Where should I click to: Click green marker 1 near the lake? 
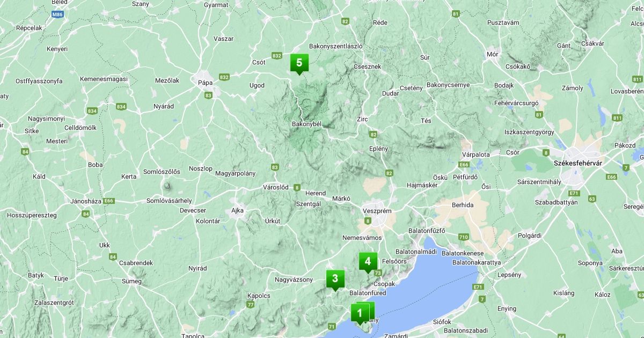point(360,313)
